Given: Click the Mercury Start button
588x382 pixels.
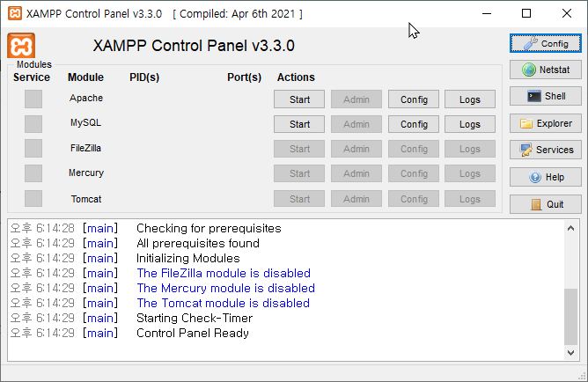Looking at the screenshot, I should point(299,173).
